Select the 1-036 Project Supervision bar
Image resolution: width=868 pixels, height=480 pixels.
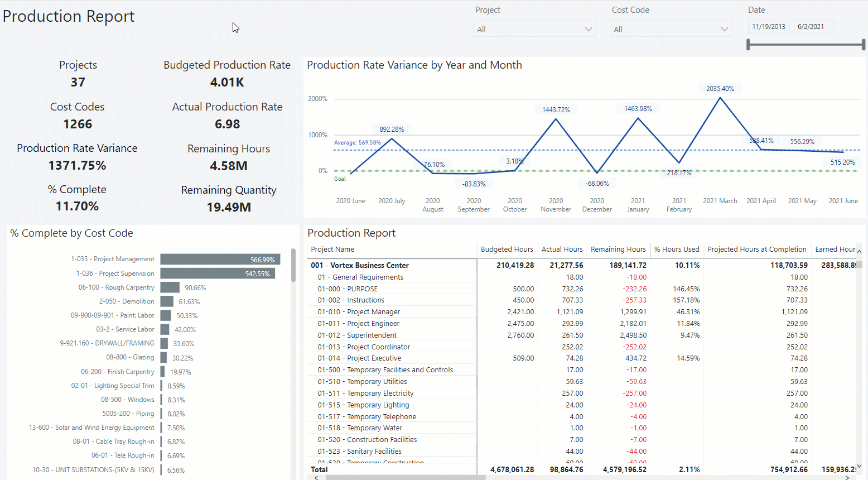217,273
